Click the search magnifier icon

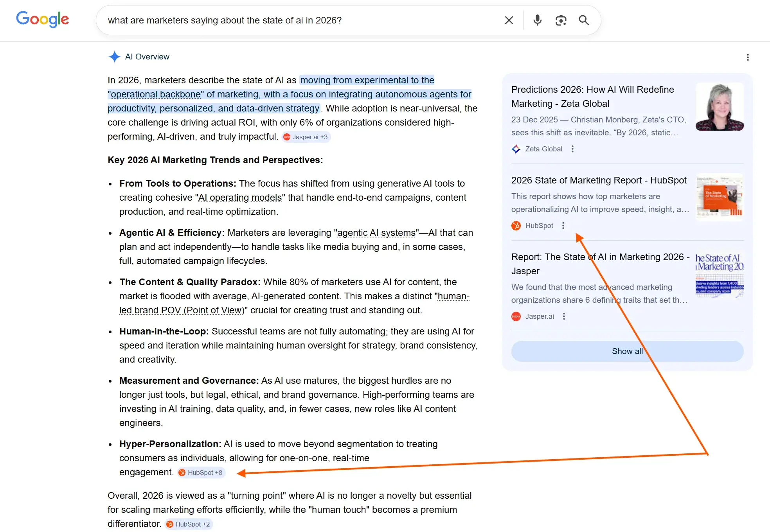pos(583,20)
